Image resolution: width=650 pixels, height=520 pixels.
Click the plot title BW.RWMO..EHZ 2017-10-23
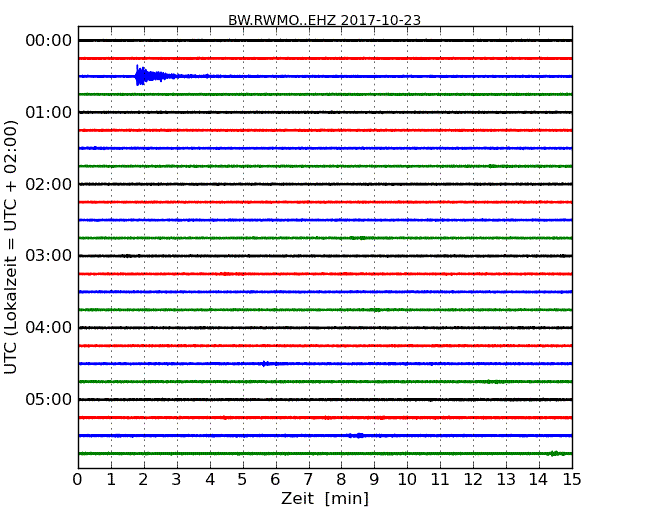324,20
